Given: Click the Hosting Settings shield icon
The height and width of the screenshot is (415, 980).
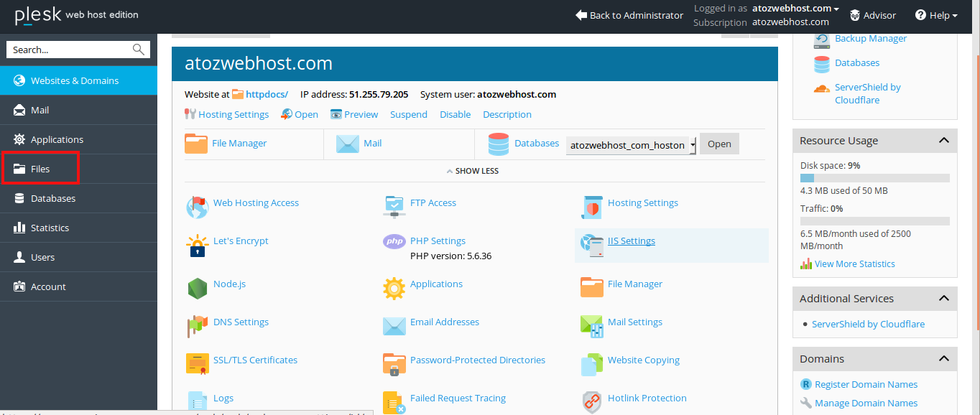Looking at the screenshot, I should (591, 207).
